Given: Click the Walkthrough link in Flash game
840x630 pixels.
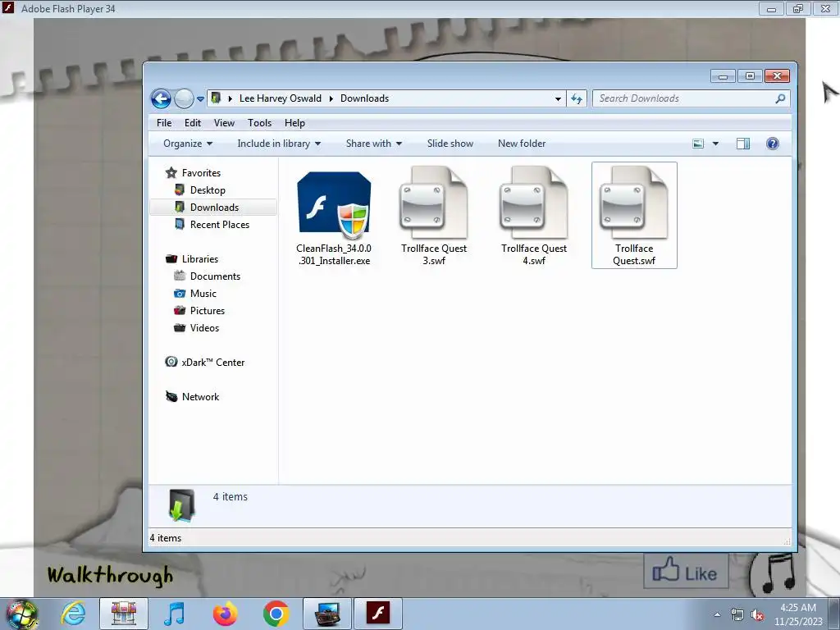Looking at the screenshot, I should (x=111, y=575).
